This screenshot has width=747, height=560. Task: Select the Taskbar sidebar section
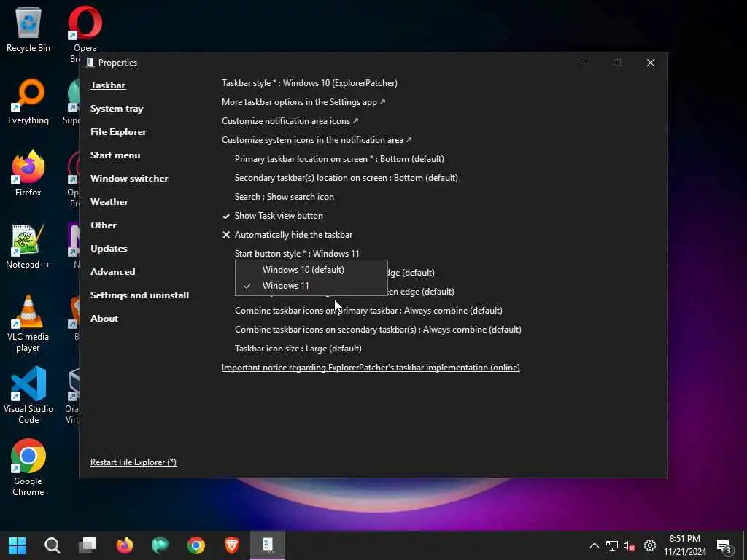108,85
